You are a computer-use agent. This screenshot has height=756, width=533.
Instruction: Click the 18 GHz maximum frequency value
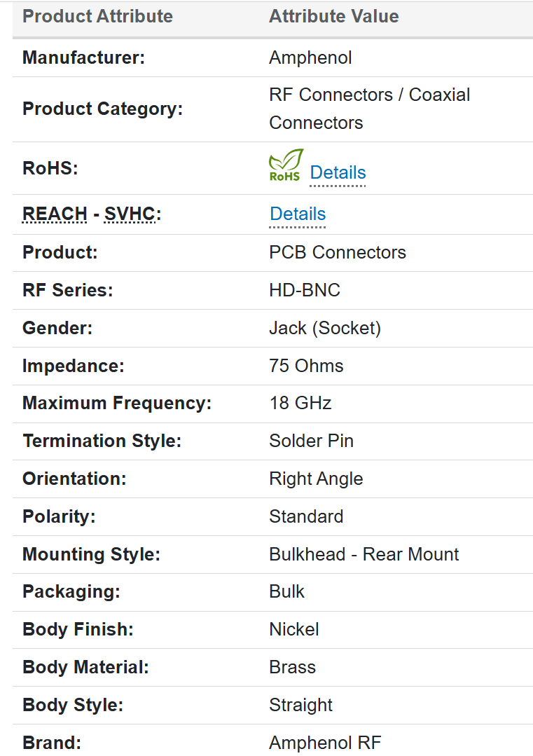coord(300,404)
